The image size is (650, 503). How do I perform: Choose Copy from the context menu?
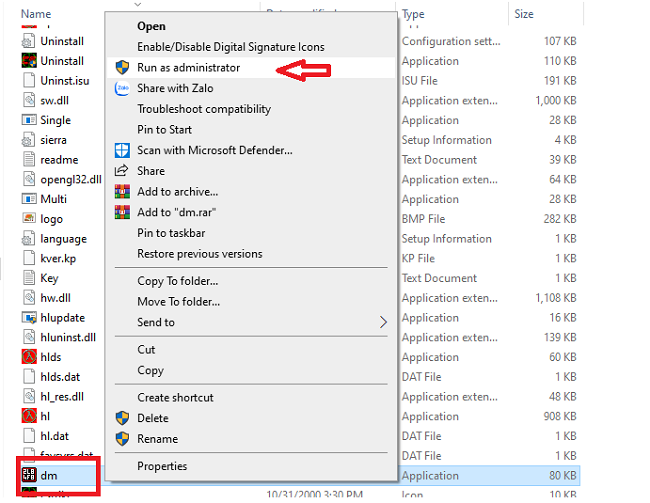click(251, 370)
